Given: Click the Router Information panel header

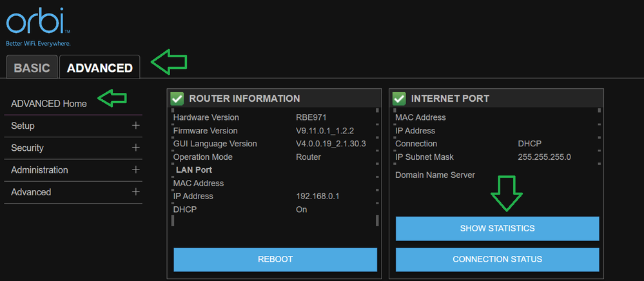Looking at the screenshot, I should click(245, 99).
